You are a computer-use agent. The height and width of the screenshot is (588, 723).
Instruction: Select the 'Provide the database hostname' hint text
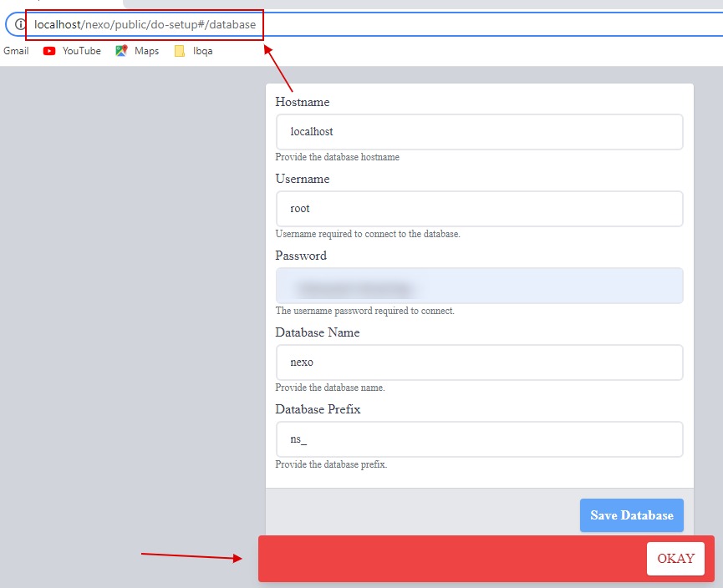coord(338,157)
